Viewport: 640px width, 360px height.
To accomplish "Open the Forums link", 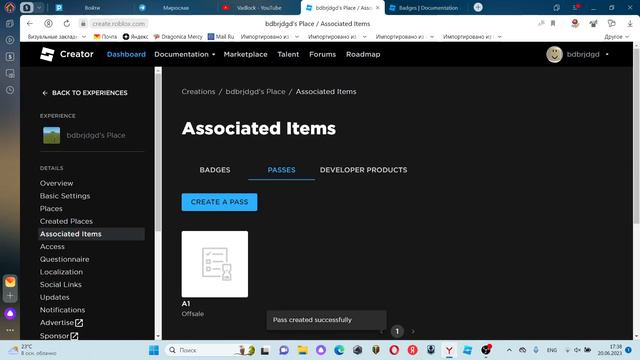I will click(x=322, y=54).
